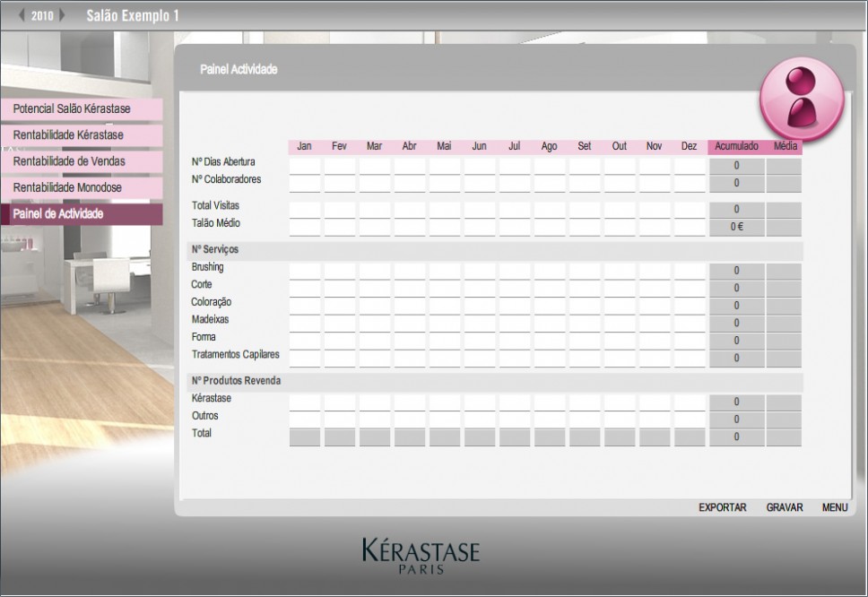Click Nº Dias Abertura Jan input field
The width and height of the screenshot is (868, 597).
pos(305,166)
